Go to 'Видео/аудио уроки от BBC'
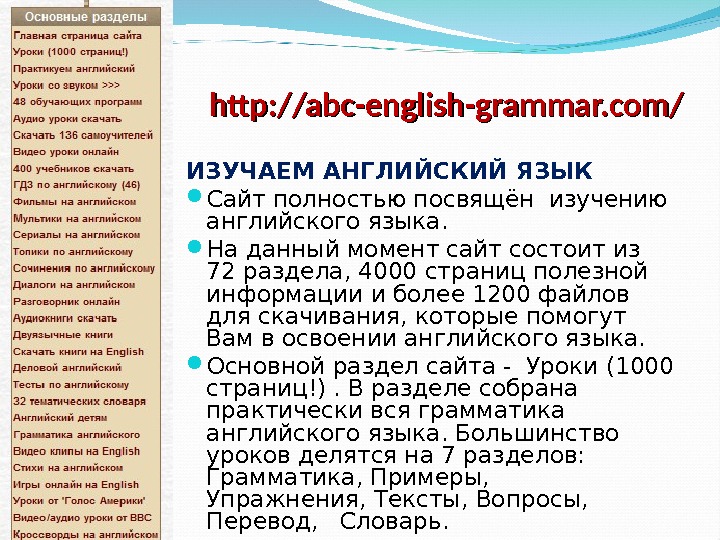The height and width of the screenshot is (540, 720). coord(82,518)
